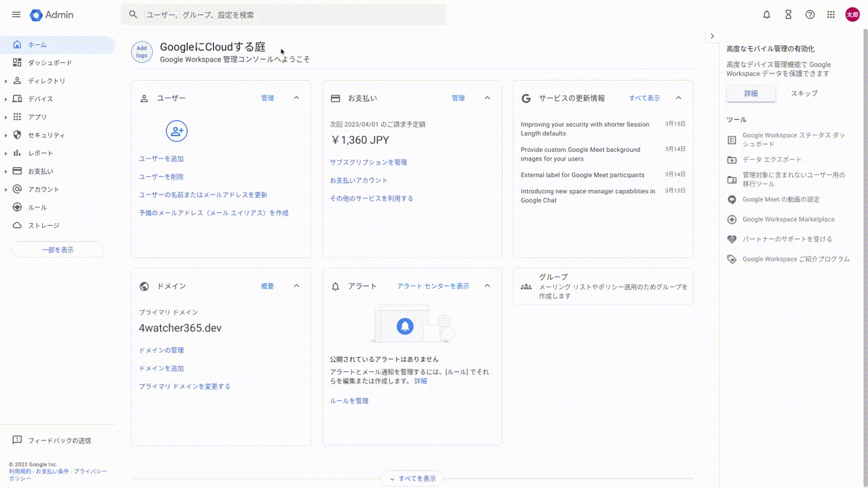Click the フィードバックの送信 icon
The image size is (868, 488).
click(x=18, y=441)
